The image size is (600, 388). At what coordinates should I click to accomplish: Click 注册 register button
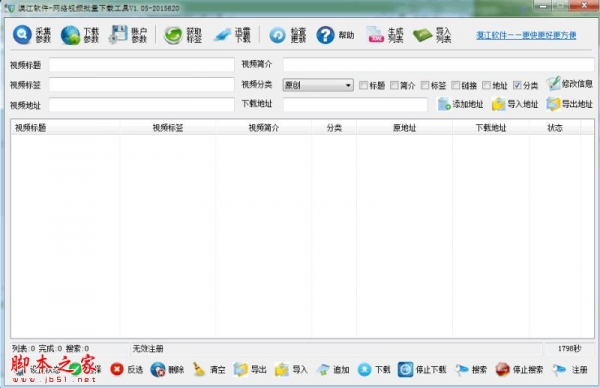570,369
